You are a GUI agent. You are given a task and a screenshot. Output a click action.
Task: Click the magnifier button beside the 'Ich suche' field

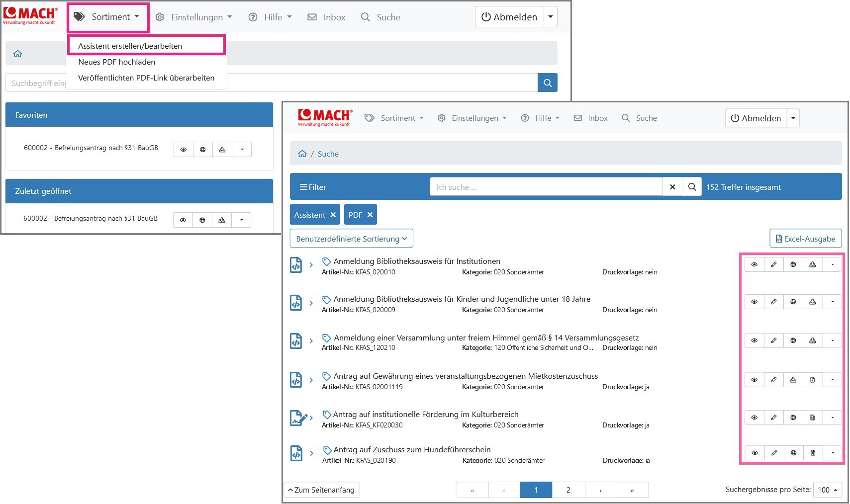(692, 187)
